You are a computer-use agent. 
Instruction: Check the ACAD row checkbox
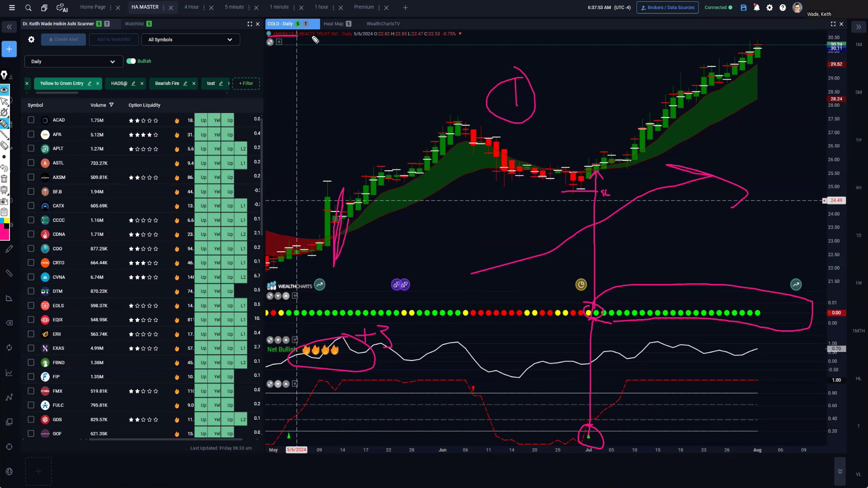click(x=31, y=120)
